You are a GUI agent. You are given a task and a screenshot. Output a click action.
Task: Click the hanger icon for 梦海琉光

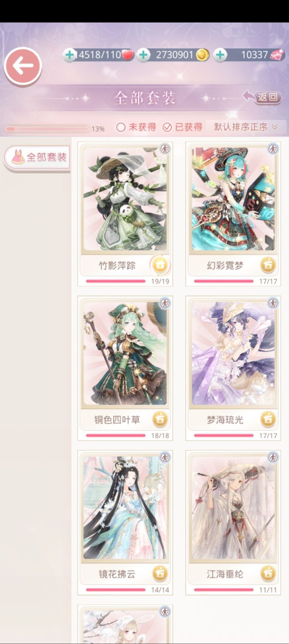pyautogui.click(x=268, y=419)
